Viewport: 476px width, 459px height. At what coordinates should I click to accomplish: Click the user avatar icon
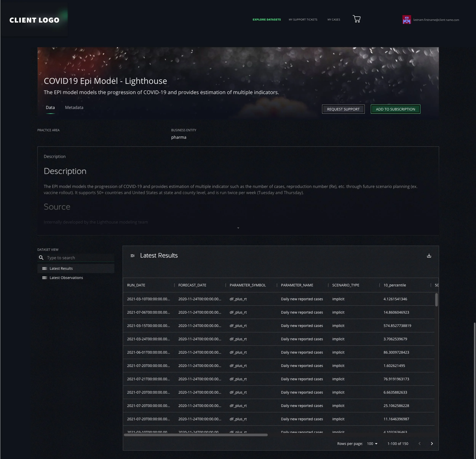[x=406, y=20]
